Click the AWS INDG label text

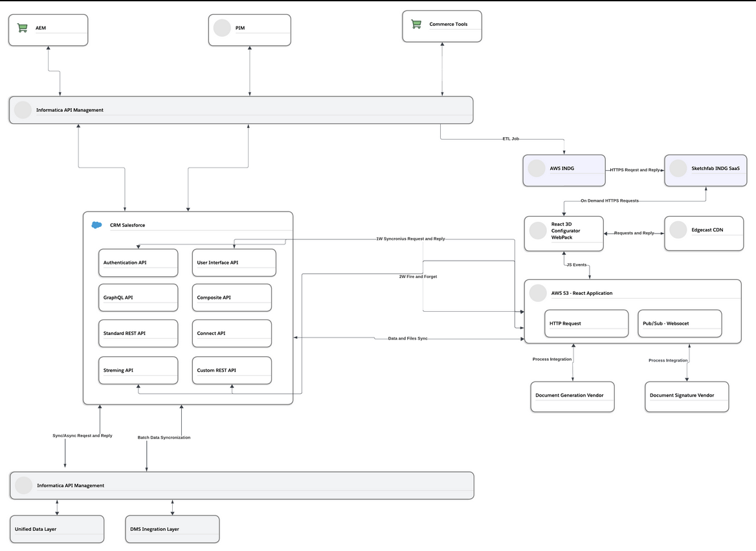pos(562,168)
